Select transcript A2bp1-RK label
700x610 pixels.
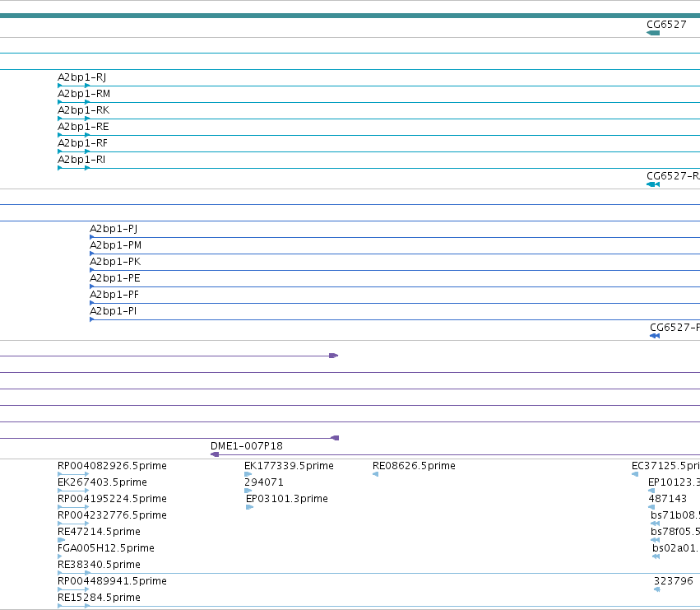tap(83, 110)
